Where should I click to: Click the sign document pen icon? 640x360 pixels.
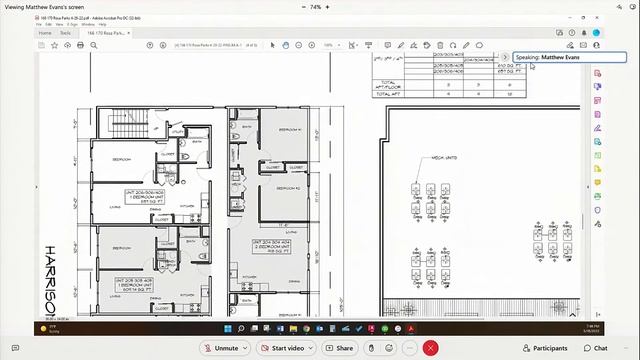pos(413,45)
